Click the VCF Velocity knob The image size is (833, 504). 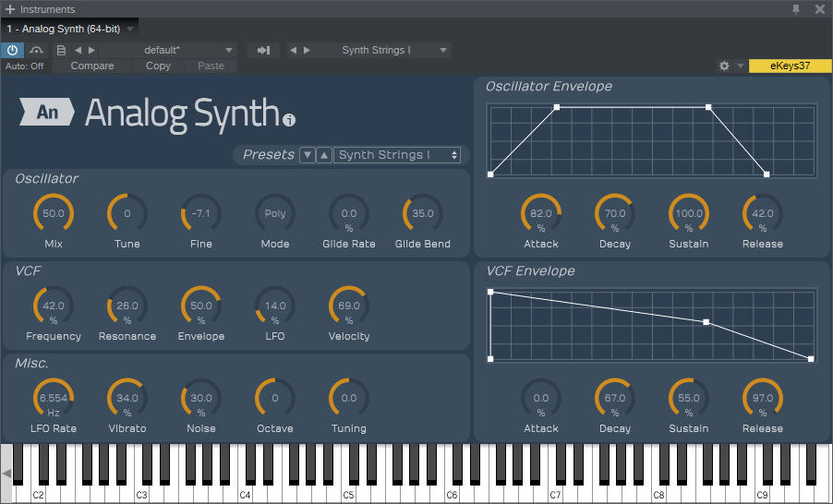coord(348,306)
